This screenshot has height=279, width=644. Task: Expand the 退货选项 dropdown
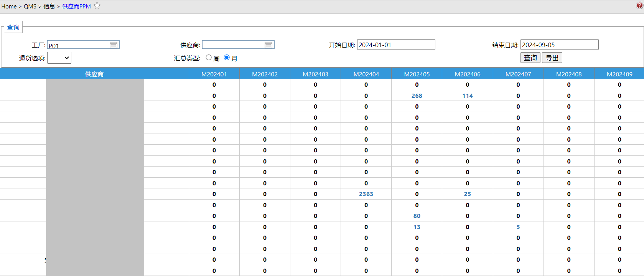[59, 58]
